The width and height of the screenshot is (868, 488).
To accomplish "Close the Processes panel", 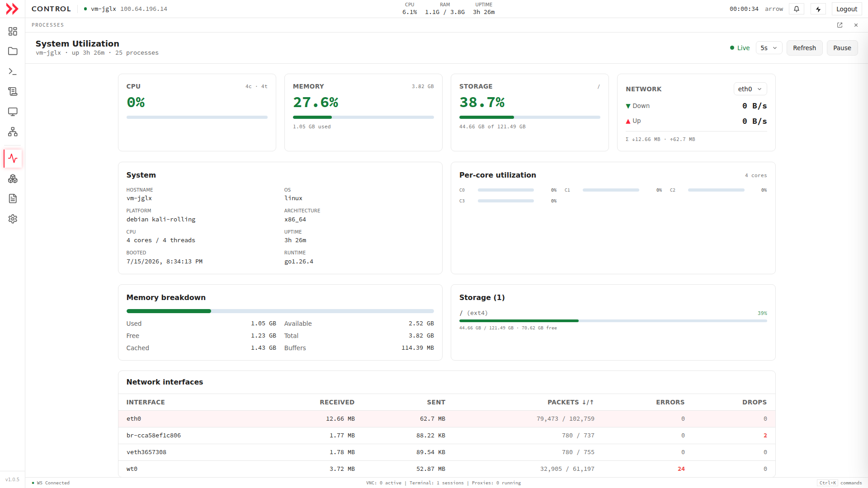I will tap(856, 25).
